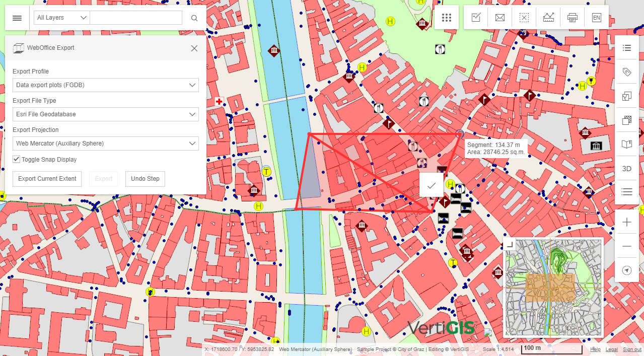The height and width of the screenshot is (356, 644).
Task: Select the edit/redlining tool icon
Action: point(476,18)
